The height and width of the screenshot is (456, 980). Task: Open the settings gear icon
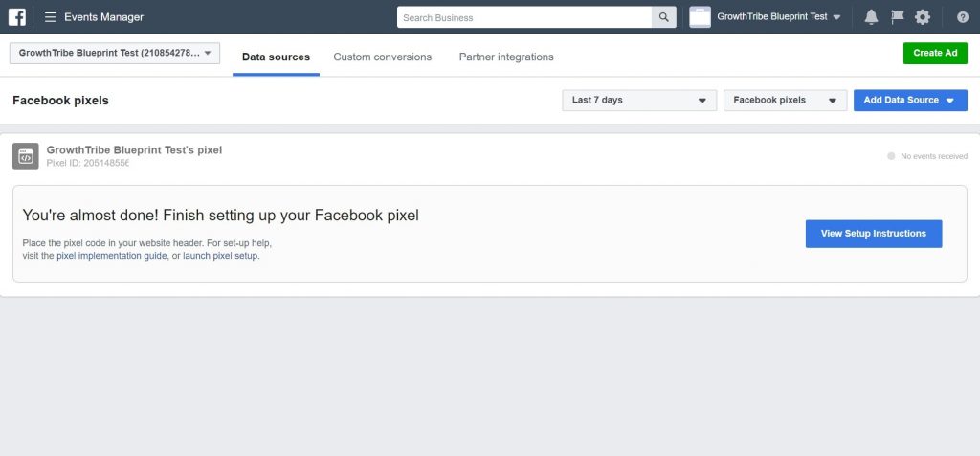click(923, 17)
